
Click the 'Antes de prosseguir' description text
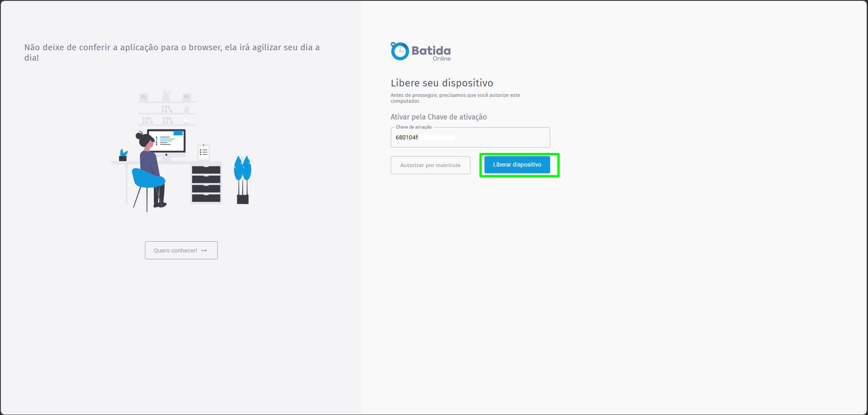455,98
